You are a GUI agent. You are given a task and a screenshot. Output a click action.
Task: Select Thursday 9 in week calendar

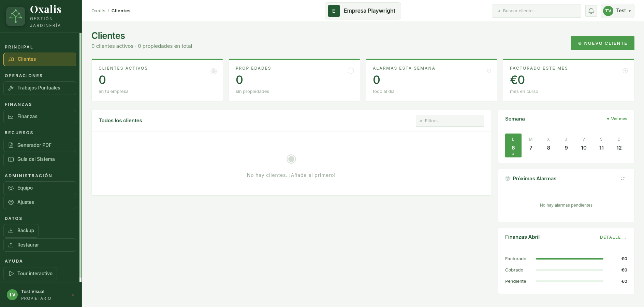[x=566, y=145]
